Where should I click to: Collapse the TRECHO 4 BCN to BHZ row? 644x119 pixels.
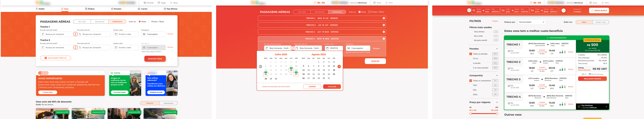[384, 39]
